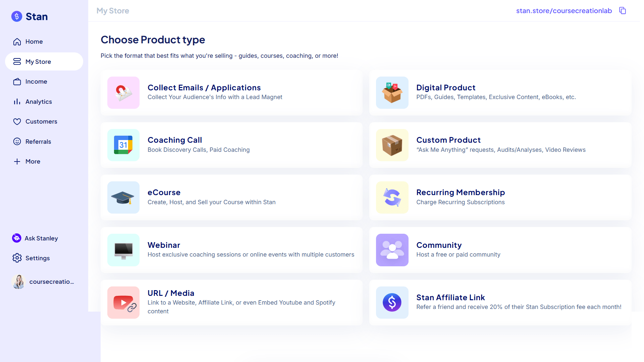This screenshot has height=362, width=644.
Task: Click the coursecreatio... profile avatar
Action: pos(19,282)
